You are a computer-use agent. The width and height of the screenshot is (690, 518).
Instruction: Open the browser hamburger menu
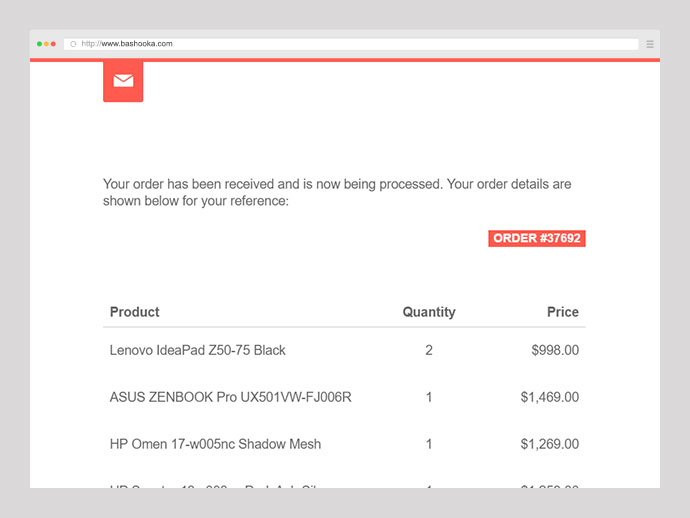(x=650, y=44)
